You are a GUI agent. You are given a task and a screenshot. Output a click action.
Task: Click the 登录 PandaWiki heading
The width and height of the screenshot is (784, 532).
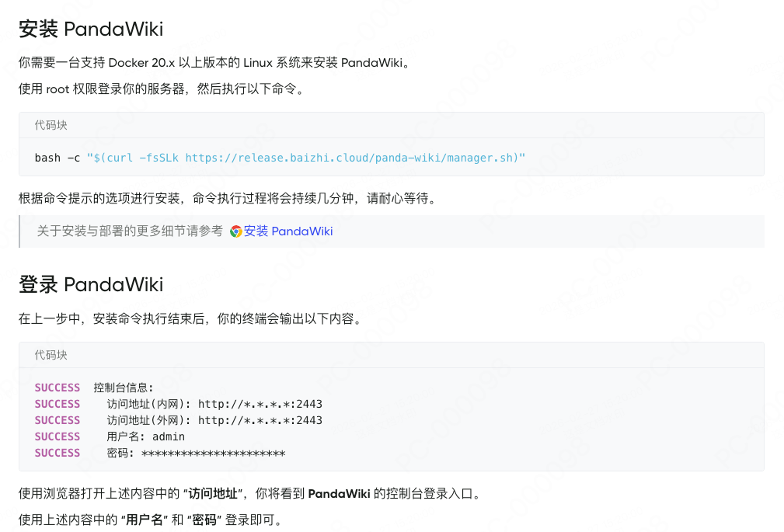coord(91,284)
